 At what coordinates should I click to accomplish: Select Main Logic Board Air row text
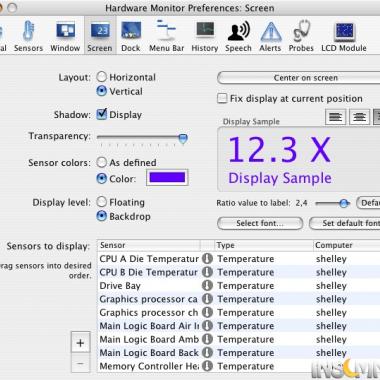[x=149, y=326]
